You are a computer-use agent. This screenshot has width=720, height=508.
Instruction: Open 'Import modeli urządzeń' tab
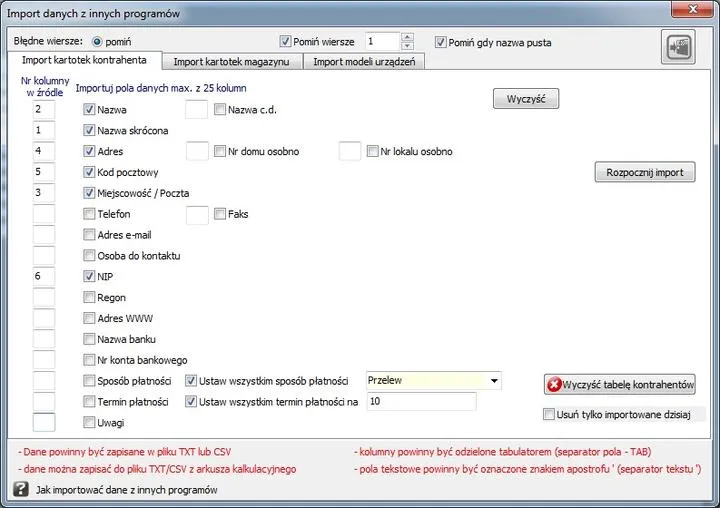click(366, 62)
